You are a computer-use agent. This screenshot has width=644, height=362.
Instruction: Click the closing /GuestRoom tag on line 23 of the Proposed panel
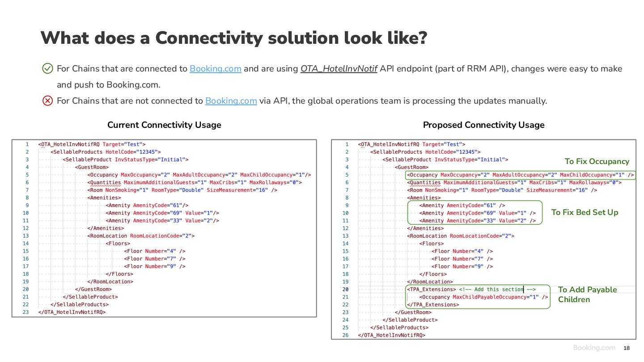413,312
